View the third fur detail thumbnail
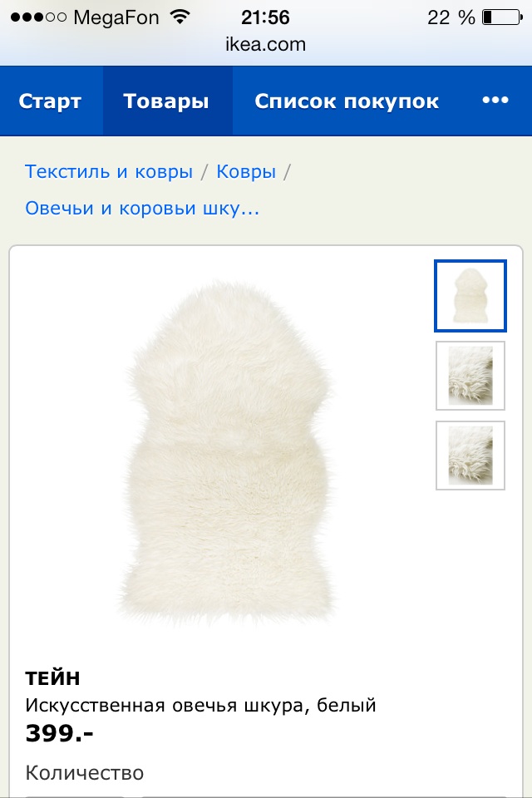 tap(470, 456)
